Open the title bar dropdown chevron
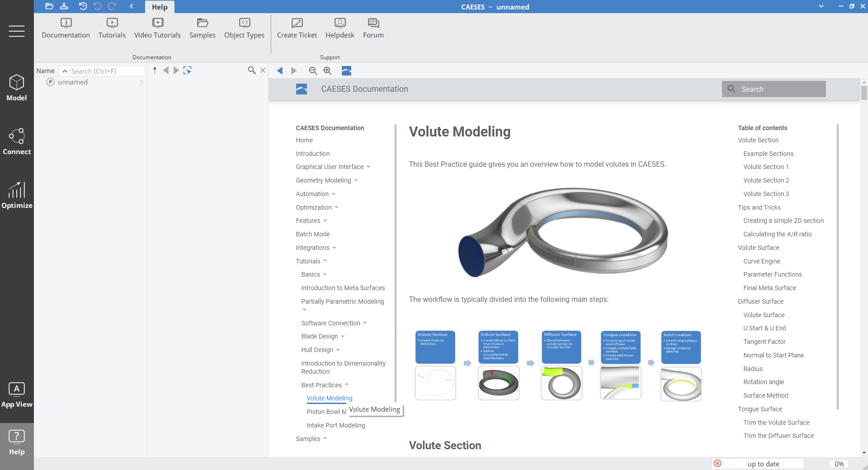This screenshot has height=470, width=868. [821, 6]
